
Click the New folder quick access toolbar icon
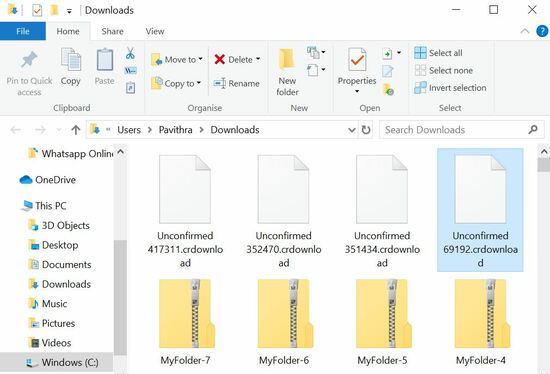[x=54, y=10]
